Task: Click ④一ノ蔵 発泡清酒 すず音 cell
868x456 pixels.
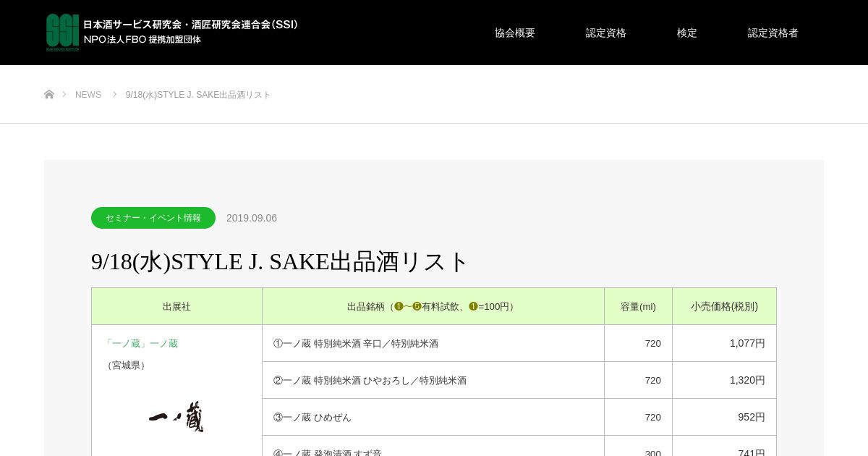Action: (433, 446)
